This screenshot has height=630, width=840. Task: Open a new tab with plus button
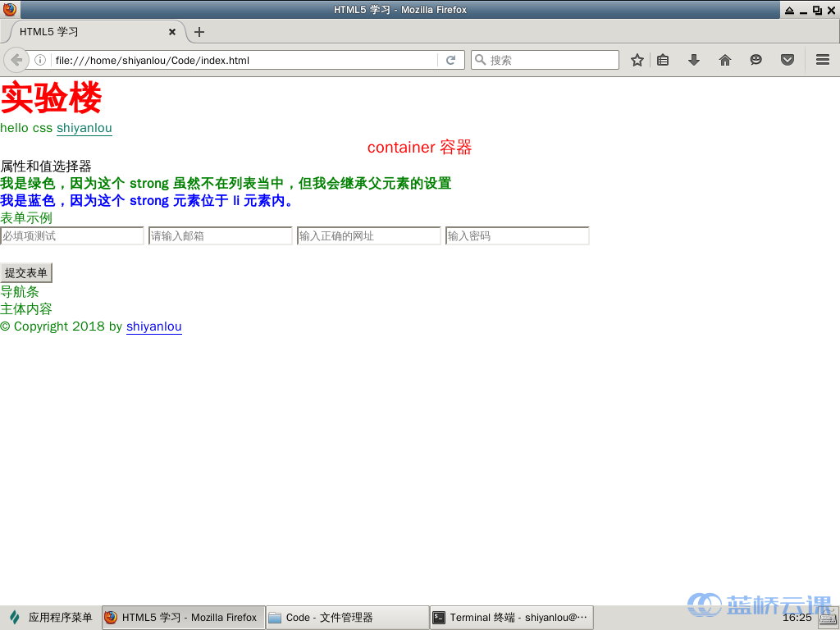[x=199, y=32]
